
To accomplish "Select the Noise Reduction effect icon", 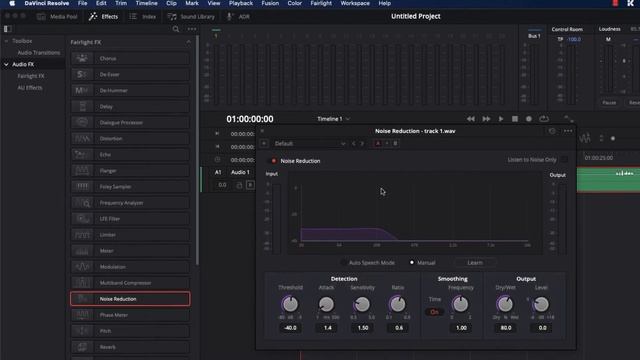I will [x=82, y=299].
